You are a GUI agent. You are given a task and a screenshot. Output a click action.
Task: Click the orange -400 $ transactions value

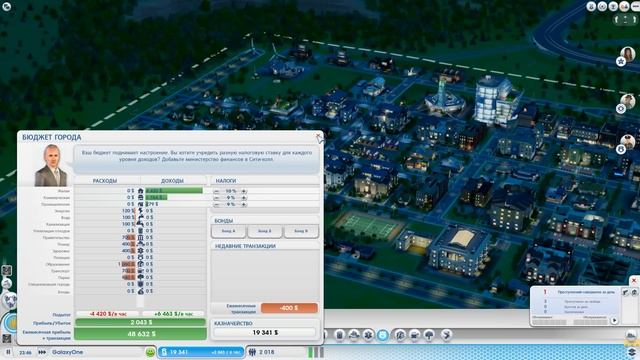(x=289, y=308)
